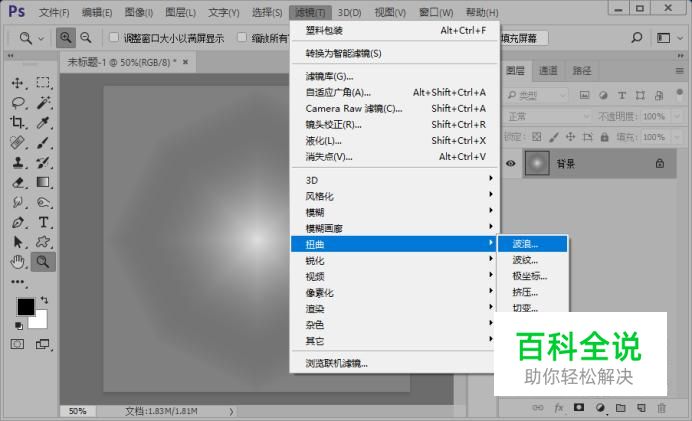Toggle type layer filter icon
Screen dimensions: 692x421
pos(621,95)
